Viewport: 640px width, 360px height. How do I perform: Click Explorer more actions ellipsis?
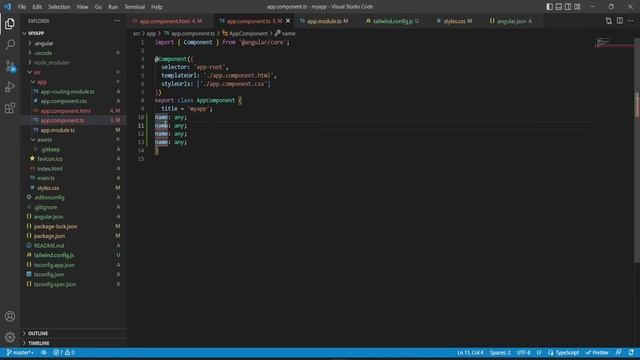[117, 21]
